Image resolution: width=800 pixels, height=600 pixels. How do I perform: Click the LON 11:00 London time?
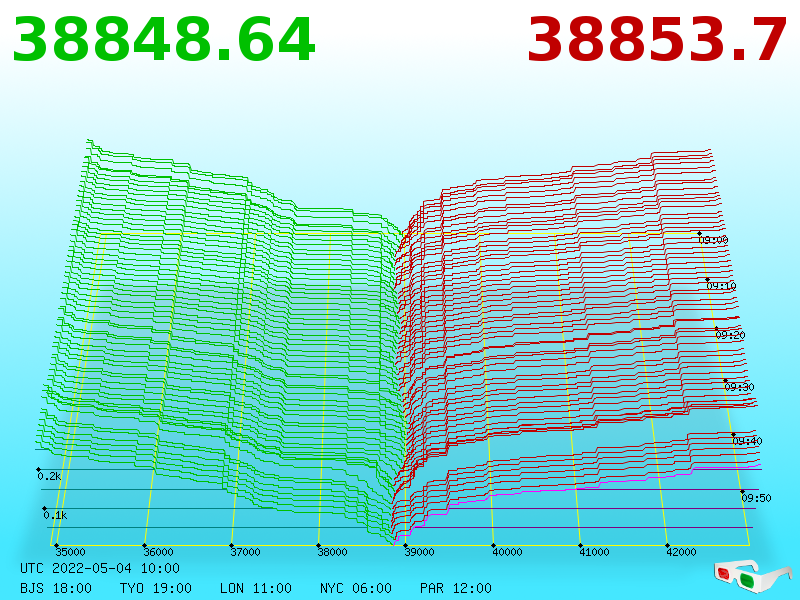pyautogui.click(x=256, y=588)
